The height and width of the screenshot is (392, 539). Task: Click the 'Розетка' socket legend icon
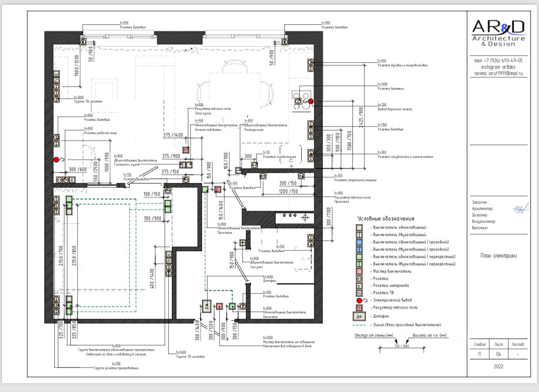point(359,279)
